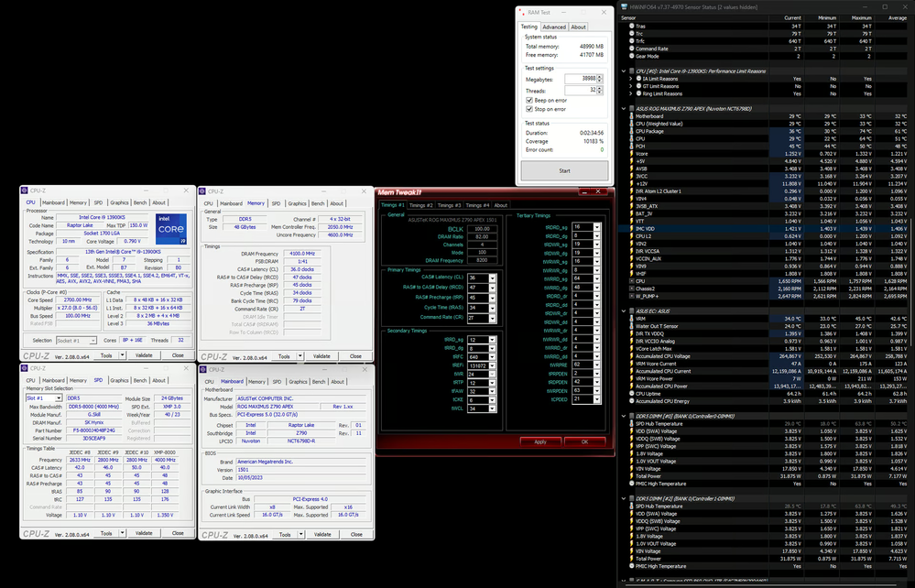Switch to Timings #4 tab in Mem TweakIt
The width and height of the screenshot is (915, 588).
tap(477, 205)
